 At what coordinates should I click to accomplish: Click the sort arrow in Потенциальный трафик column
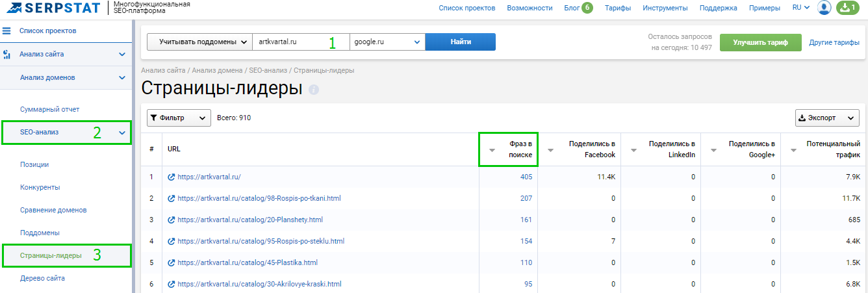(x=794, y=150)
